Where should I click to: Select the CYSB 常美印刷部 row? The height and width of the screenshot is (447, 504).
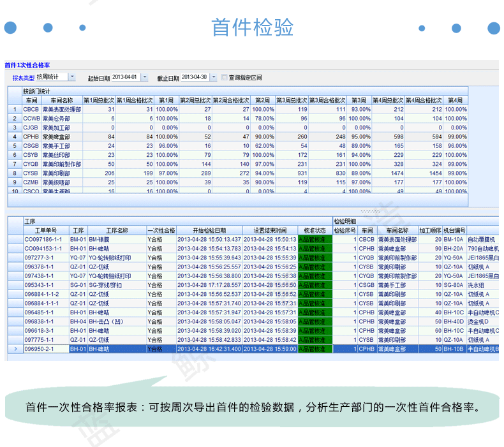tap(238, 173)
